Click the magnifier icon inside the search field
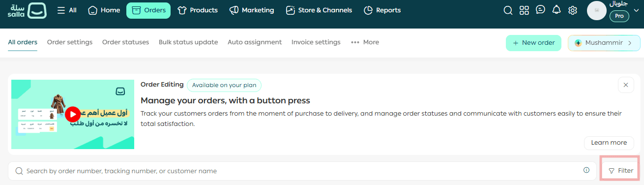644x185 pixels. coord(20,171)
